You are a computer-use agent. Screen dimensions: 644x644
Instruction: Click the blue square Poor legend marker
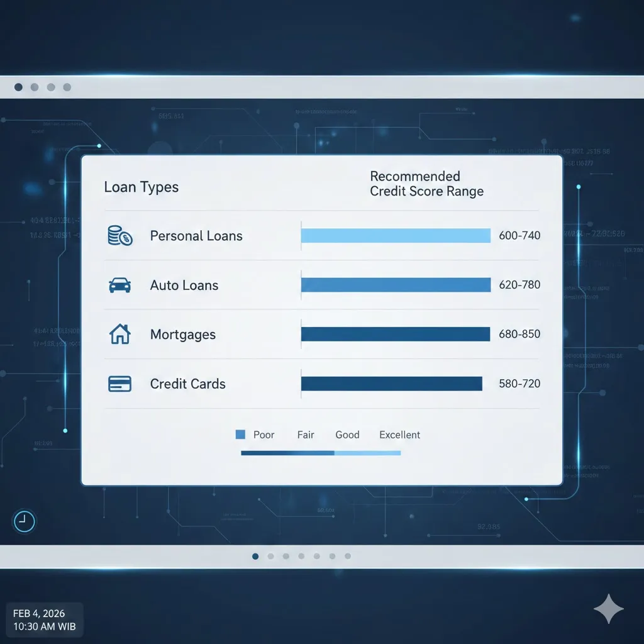240,435
